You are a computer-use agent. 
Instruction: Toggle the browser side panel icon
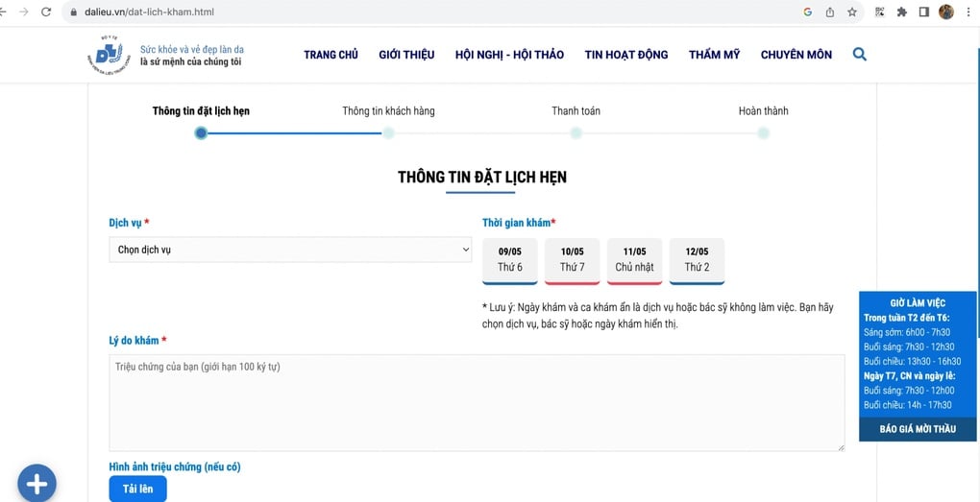tap(923, 12)
